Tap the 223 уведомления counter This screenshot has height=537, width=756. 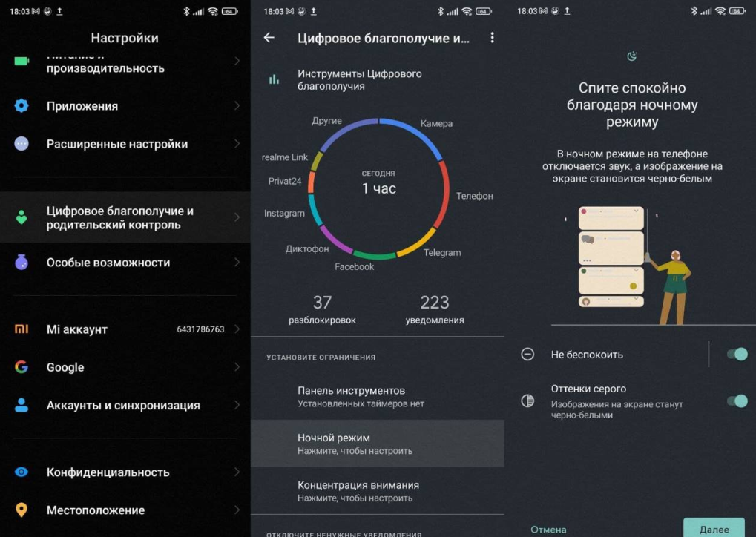[x=434, y=309]
